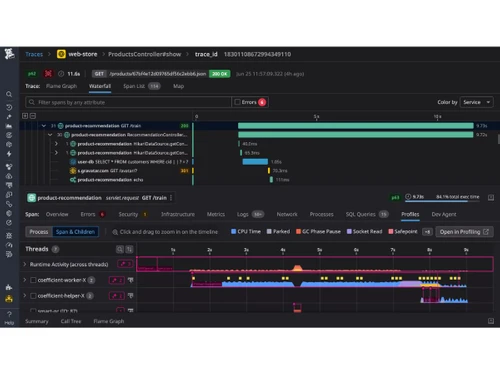Viewport: 500px width, 375px height.
Task: Expand the Runtime Activity thread row
Action: pyautogui.click(x=24, y=264)
